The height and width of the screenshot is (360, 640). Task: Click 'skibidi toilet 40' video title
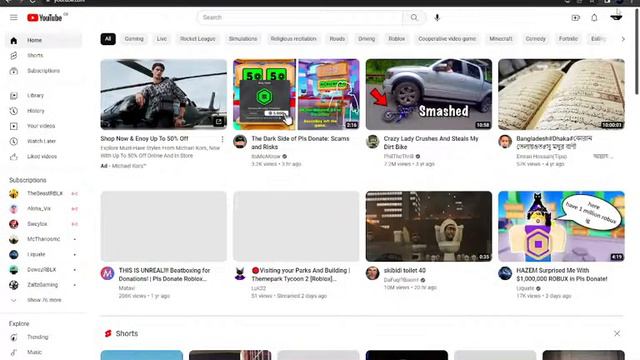pyautogui.click(x=404, y=271)
